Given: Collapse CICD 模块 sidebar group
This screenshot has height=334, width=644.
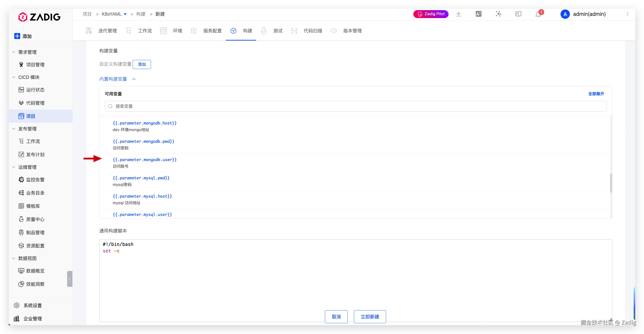Looking at the screenshot, I should [14, 77].
